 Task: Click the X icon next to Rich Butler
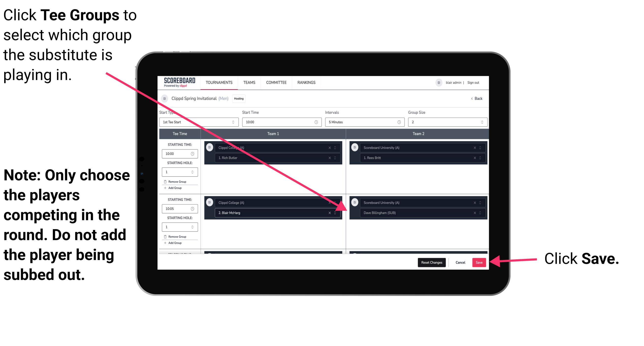point(332,158)
